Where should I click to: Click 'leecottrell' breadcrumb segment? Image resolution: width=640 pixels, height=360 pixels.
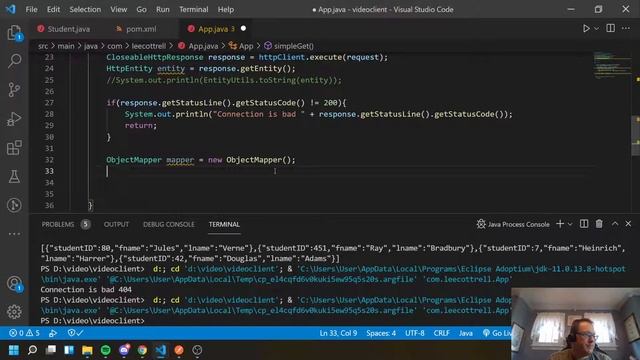(x=149, y=46)
